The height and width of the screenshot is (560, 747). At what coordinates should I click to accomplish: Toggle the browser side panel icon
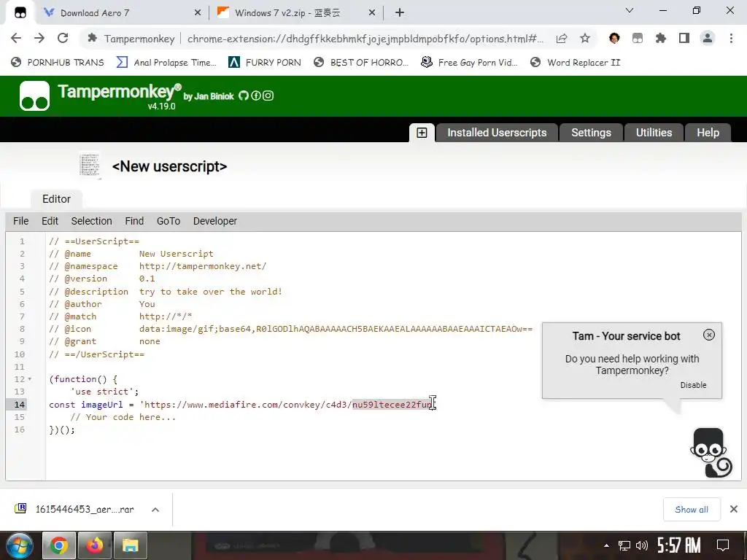pos(684,39)
